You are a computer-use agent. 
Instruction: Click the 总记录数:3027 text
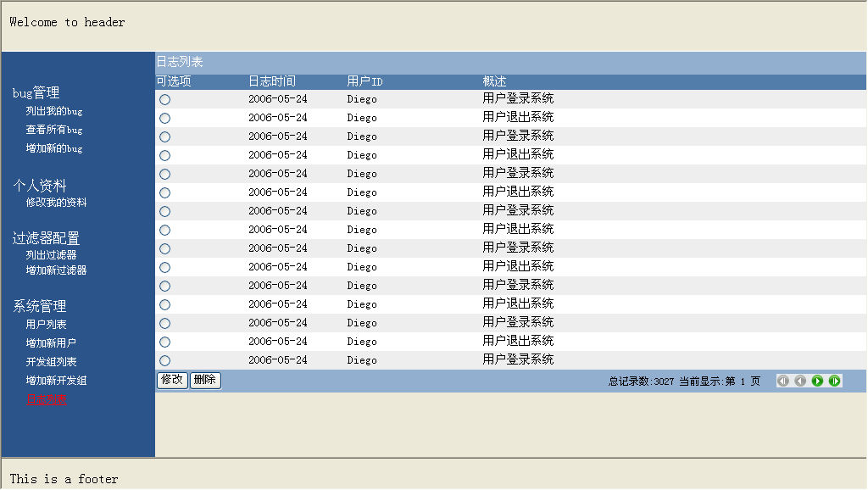(641, 381)
